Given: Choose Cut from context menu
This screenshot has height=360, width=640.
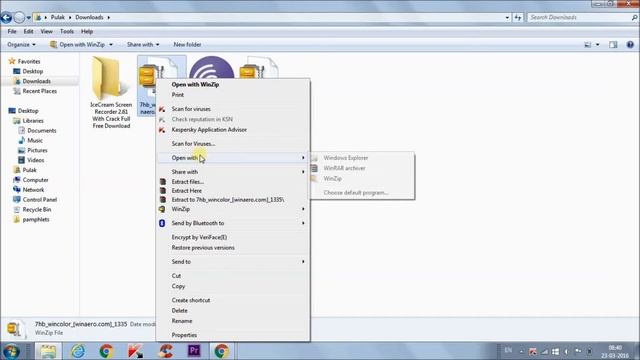Looking at the screenshot, I should click(233, 276).
